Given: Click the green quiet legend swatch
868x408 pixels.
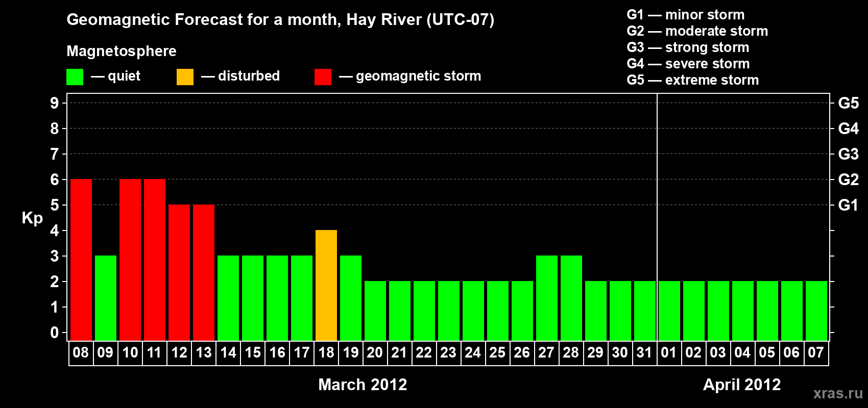Looking at the screenshot, I should point(75,77).
